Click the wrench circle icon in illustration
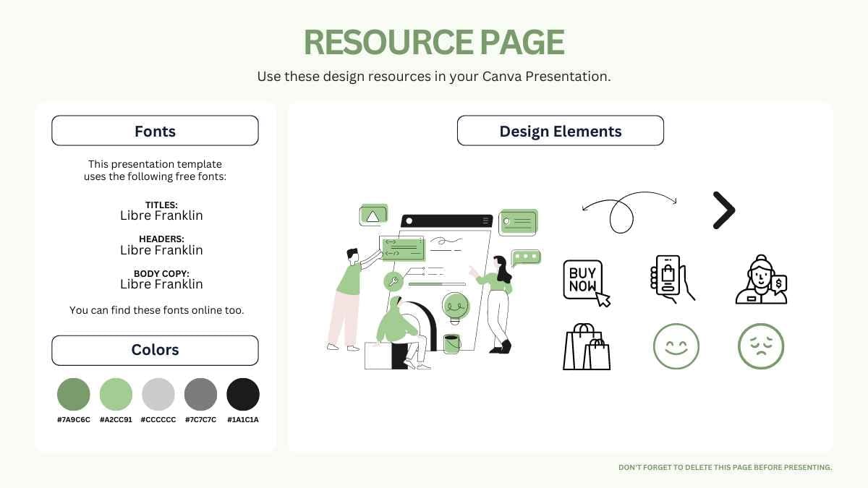868x488 pixels. click(393, 282)
